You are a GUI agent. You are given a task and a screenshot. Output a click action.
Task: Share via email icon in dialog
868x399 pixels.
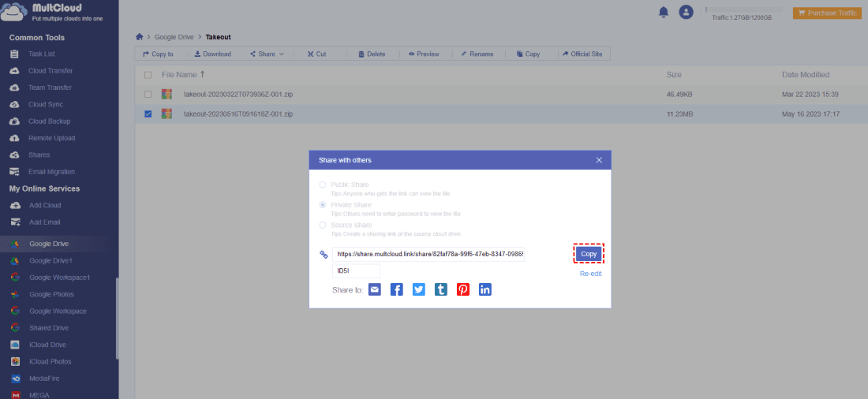point(375,289)
